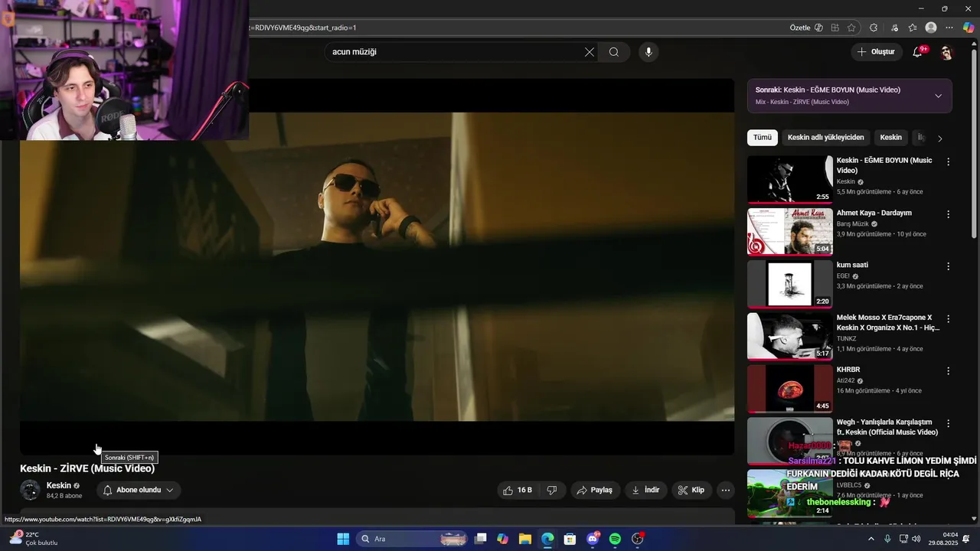Open File Explorer from the taskbar
The height and width of the screenshot is (551, 980).
pyautogui.click(x=525, y=539)
